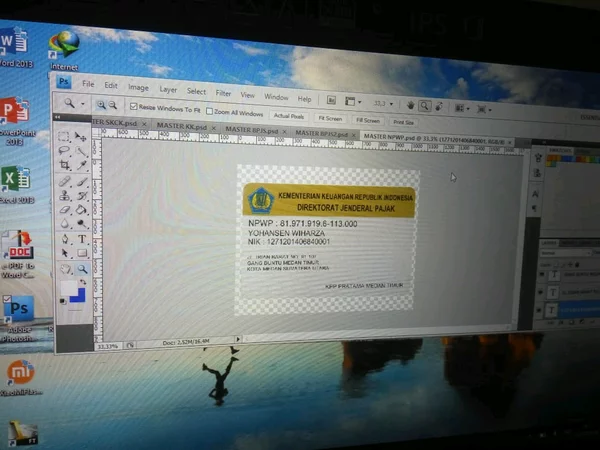Select the Lasso tool

coord(64,150)
